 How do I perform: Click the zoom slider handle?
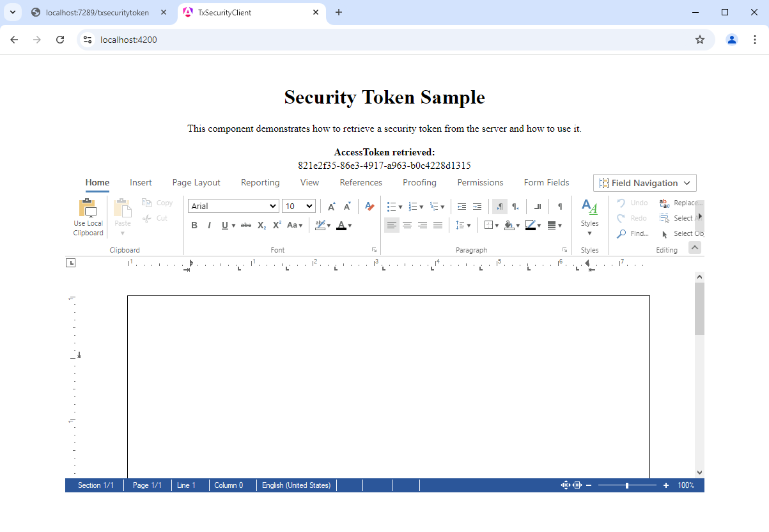click(627, 485)
